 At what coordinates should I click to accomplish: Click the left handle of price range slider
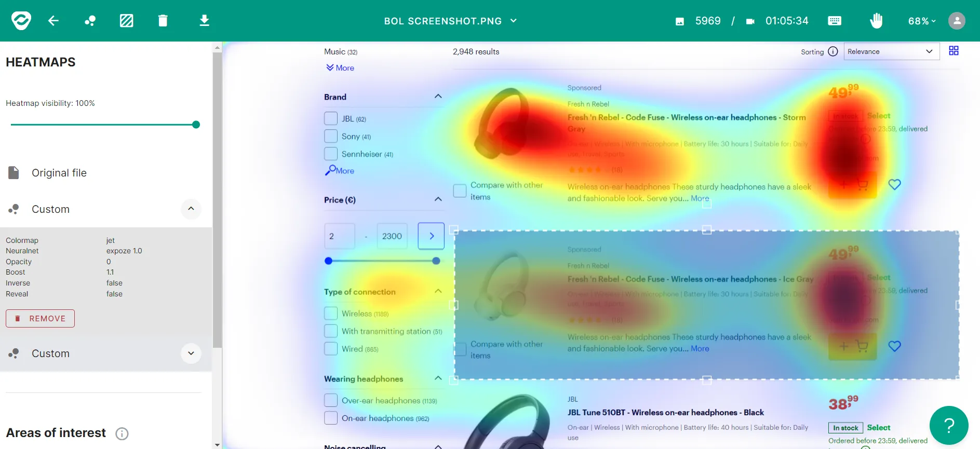point(328,261)
